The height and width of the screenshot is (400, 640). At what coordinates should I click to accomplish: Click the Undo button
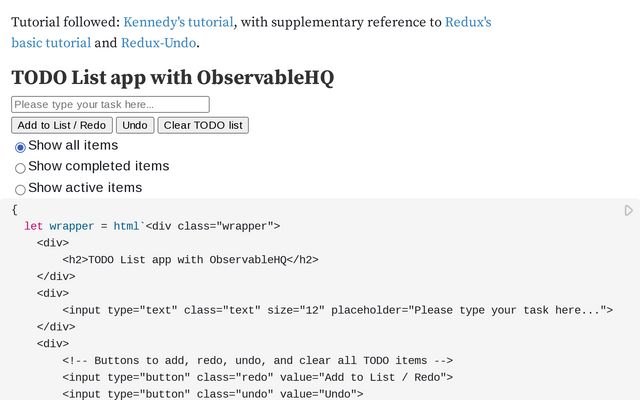click(x=135, y=125)
